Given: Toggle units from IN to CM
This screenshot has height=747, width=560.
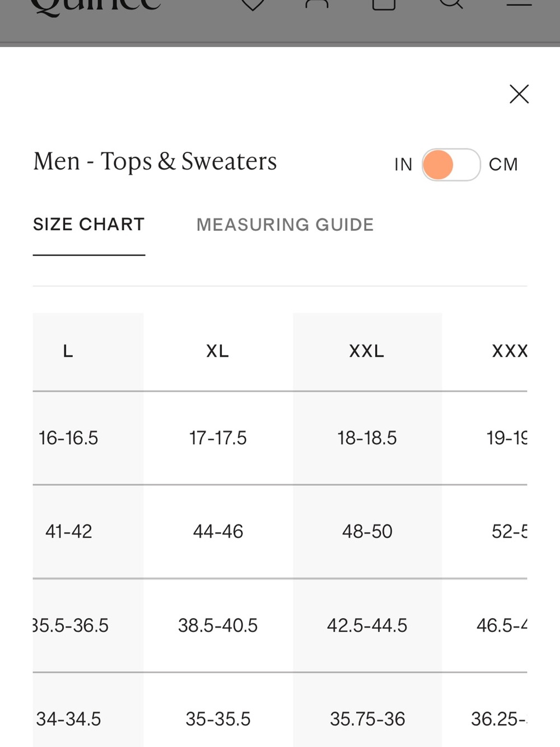Looking at the screenshot, I should 451,165.
